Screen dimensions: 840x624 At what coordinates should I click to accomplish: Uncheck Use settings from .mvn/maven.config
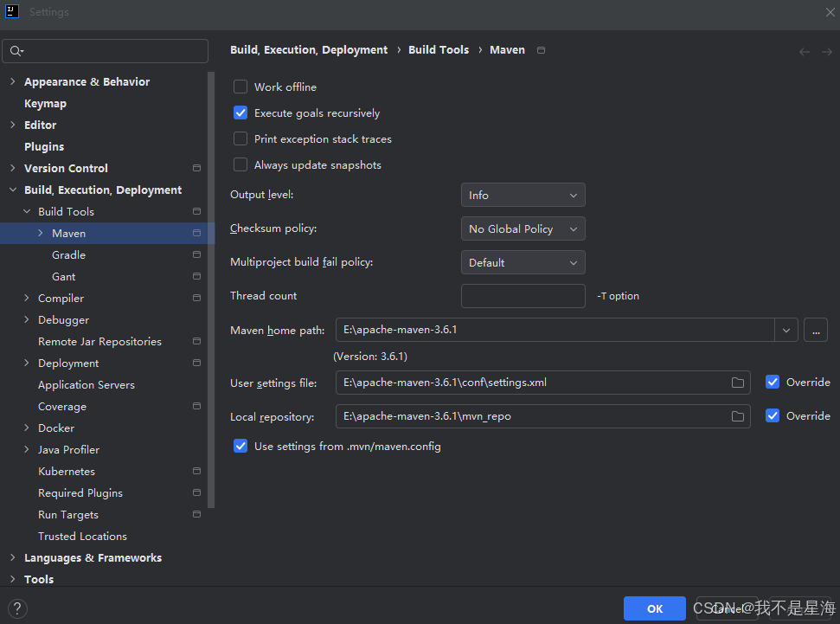240,446
